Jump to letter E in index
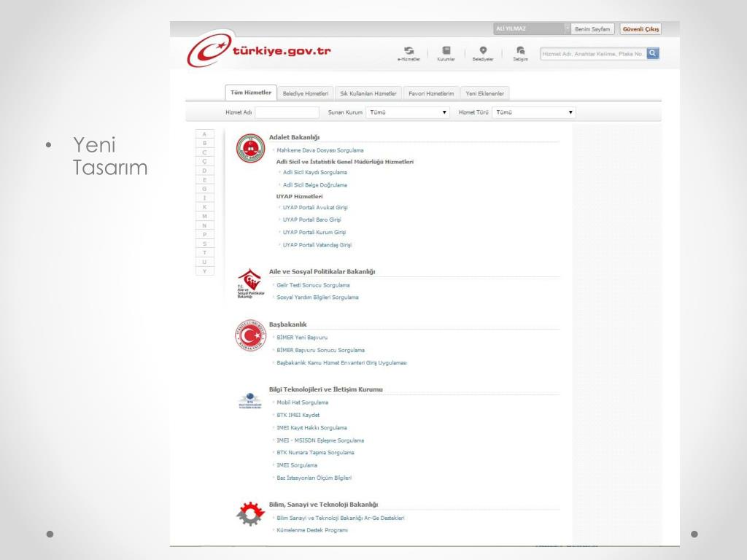 [205, 180]
